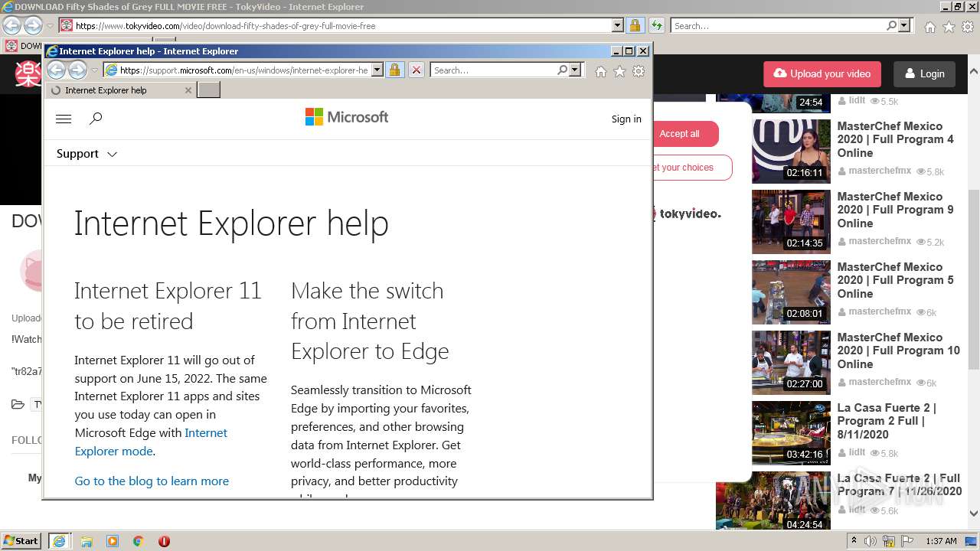Image resolution: width=980 pixels, height=551 pixels.
Task: Click Action Center flag in system tray
Action: [908, 541]
